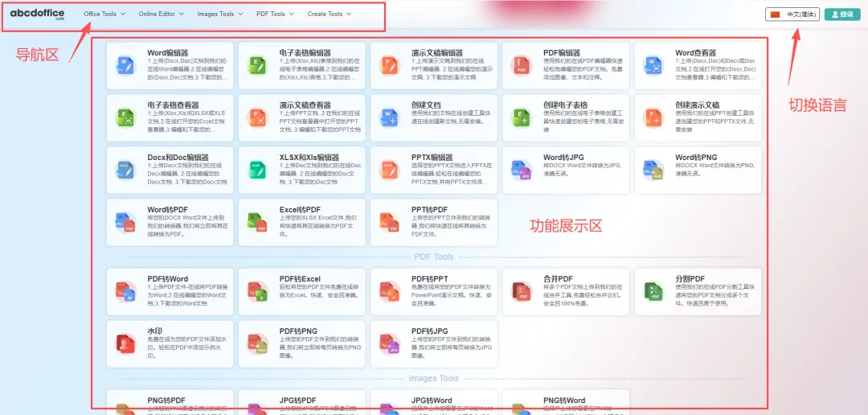
Task: Expand the Images Tools dropdown menu
Action: [219, 14]
